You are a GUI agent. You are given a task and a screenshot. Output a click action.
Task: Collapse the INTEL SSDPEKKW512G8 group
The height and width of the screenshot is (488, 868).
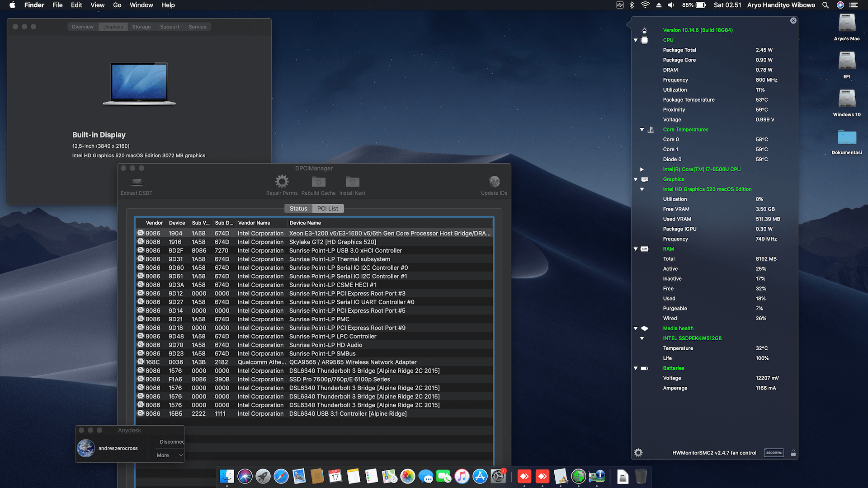642,338
